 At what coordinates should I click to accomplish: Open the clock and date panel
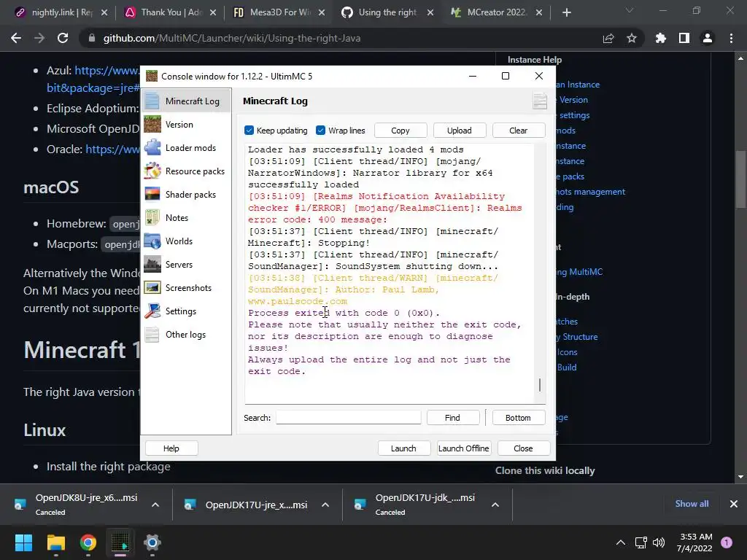[694, 542]
